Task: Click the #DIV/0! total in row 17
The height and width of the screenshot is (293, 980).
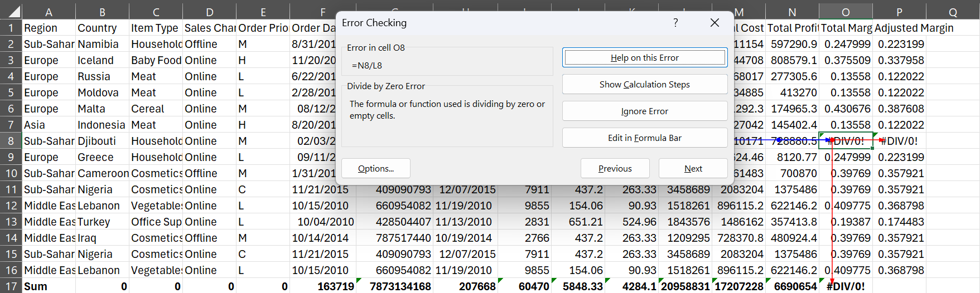Action: (846, 286)
